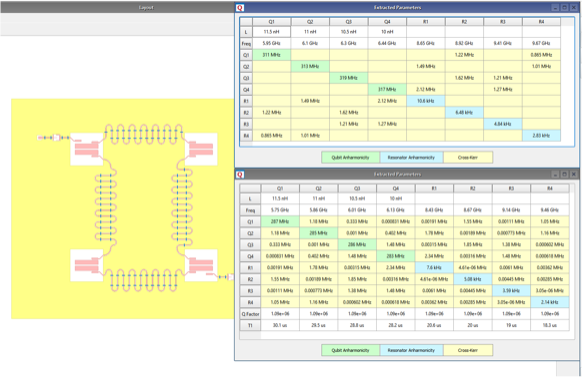Select the T1 row header in lower table
This screenshot has width=583, height=377.
[250, 325]
